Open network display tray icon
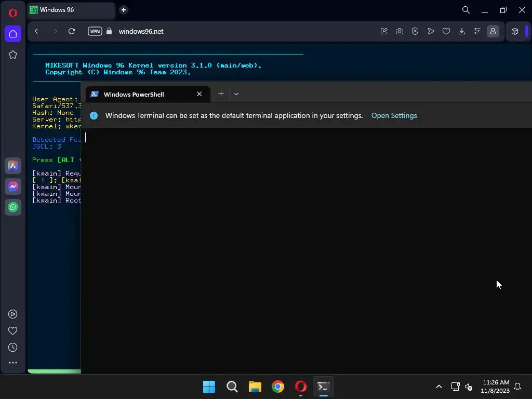 [x=455, y=387]
